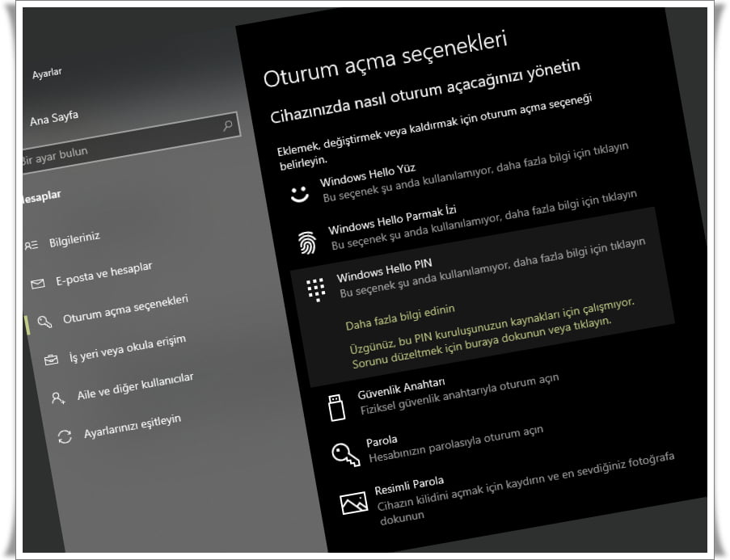Screen dimensions: 730x560
Task: Open the Bilgileriniz section
Action: [x=74, y=240]
